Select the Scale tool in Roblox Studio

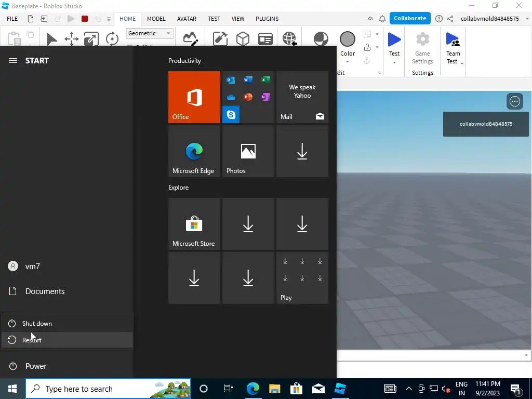tap(91, 39)
